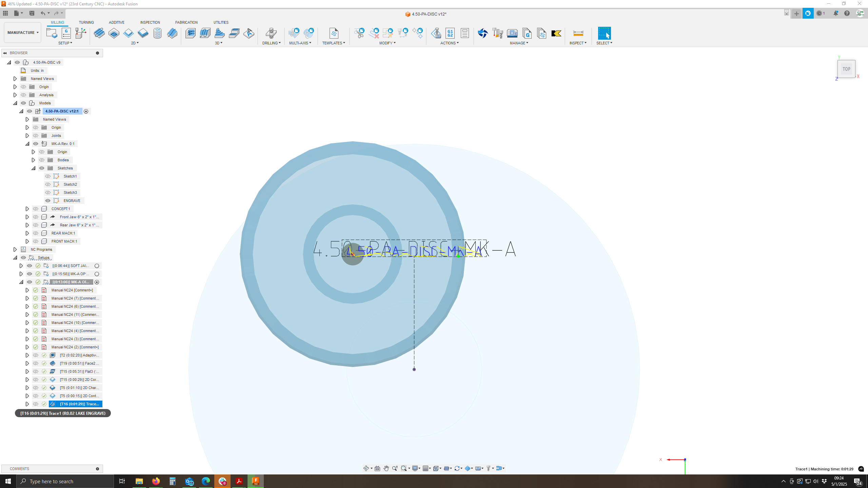868x488 pixels.
Task: Launch Outlook from the taskbar
Action: click(x=189, y=481)
